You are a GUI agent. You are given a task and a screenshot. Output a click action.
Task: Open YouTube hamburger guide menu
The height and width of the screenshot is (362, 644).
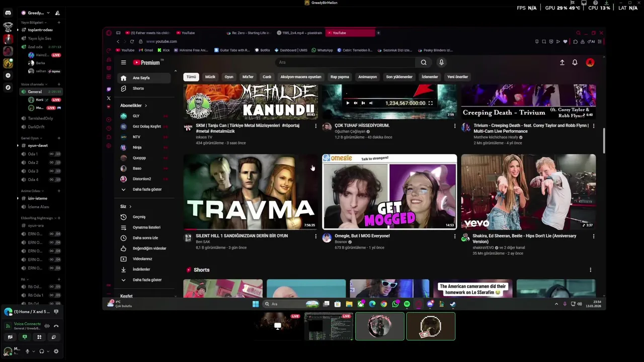(x=123, y=62)
